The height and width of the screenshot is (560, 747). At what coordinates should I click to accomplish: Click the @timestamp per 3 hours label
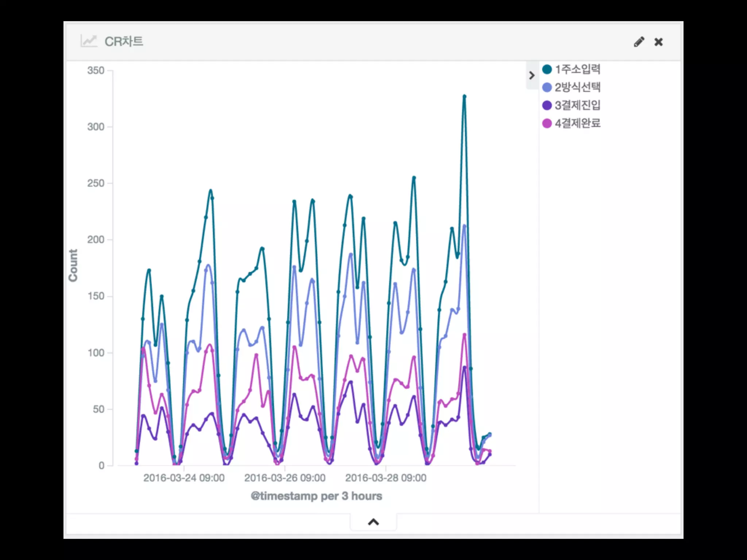pos(316,496)
